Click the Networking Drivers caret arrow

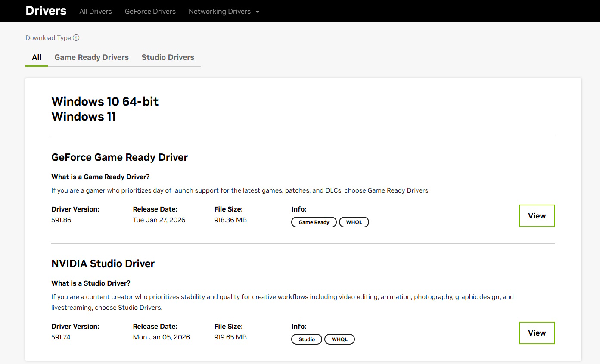tap(258, 12)
